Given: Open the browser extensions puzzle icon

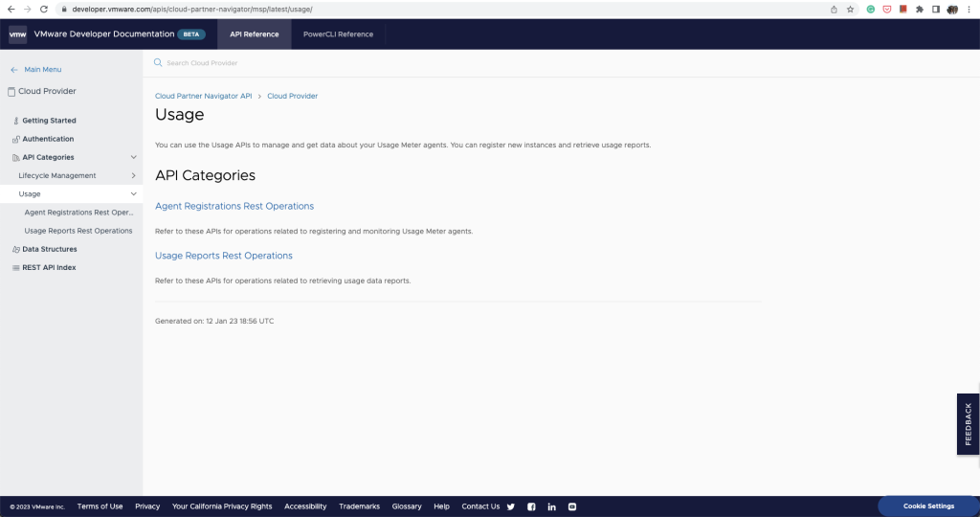Looking at the screenshot, I should (920, 10).
